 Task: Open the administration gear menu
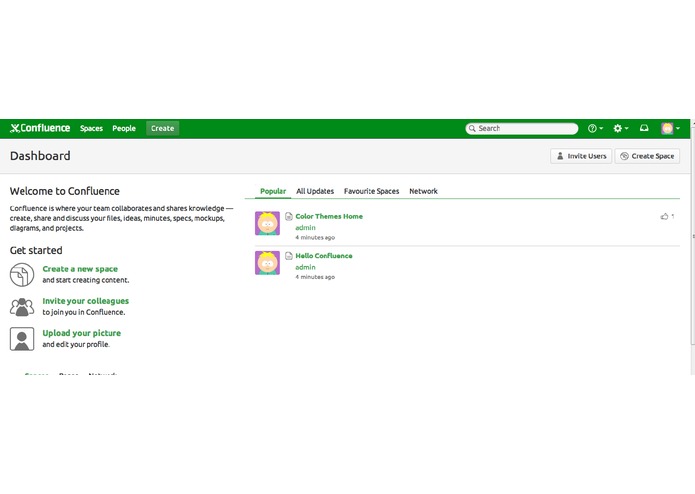(x=621, y=128)
